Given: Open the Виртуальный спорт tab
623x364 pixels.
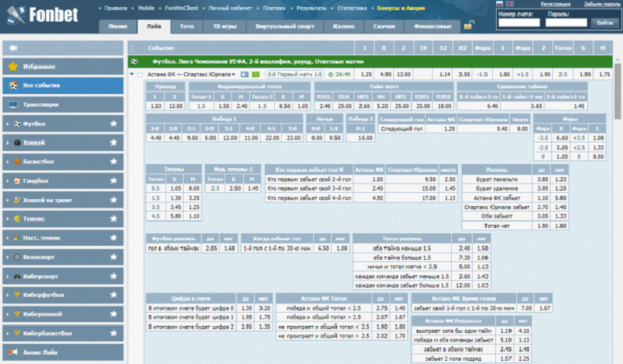Looking at the screenshot, I should [x=285, y=26].
